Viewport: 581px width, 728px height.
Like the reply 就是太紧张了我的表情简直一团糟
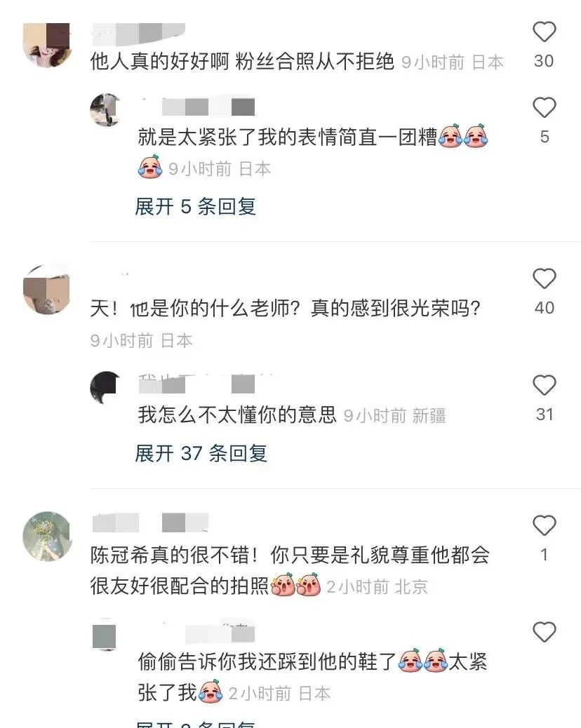pyautogui.click(x=544, y=107)
